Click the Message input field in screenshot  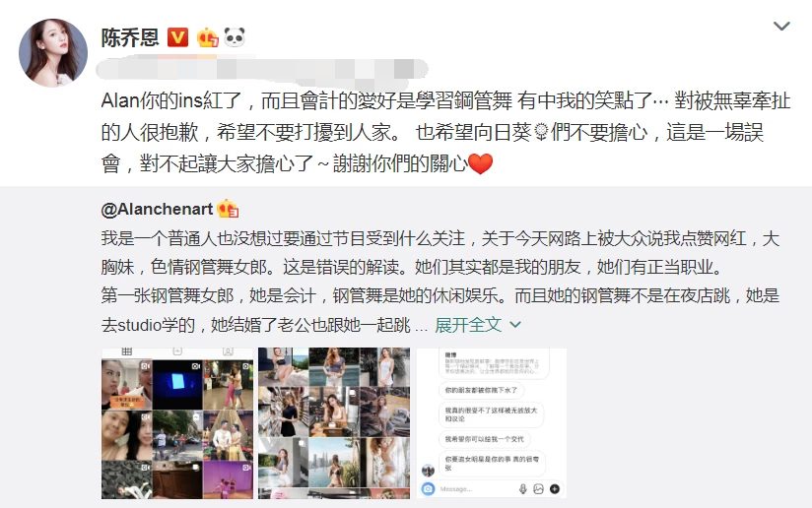tap(476, 489)
